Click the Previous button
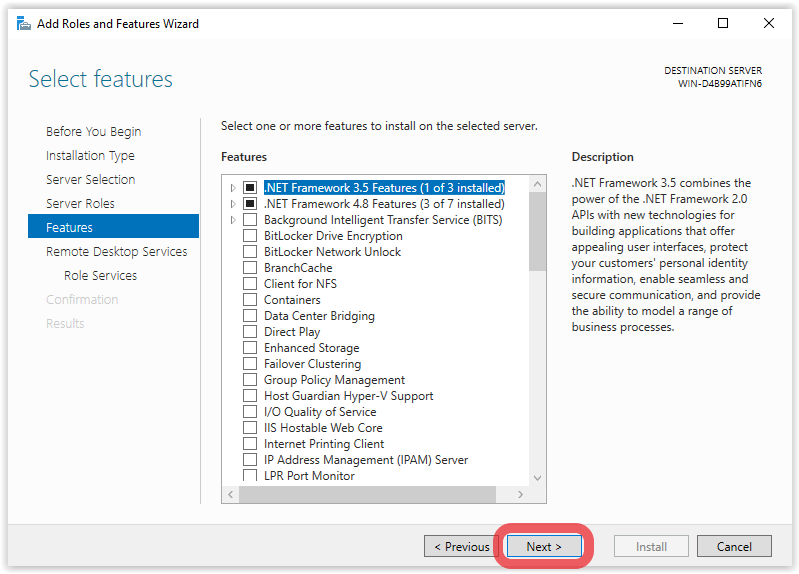799x574 pixels. [x=461, y=546]
